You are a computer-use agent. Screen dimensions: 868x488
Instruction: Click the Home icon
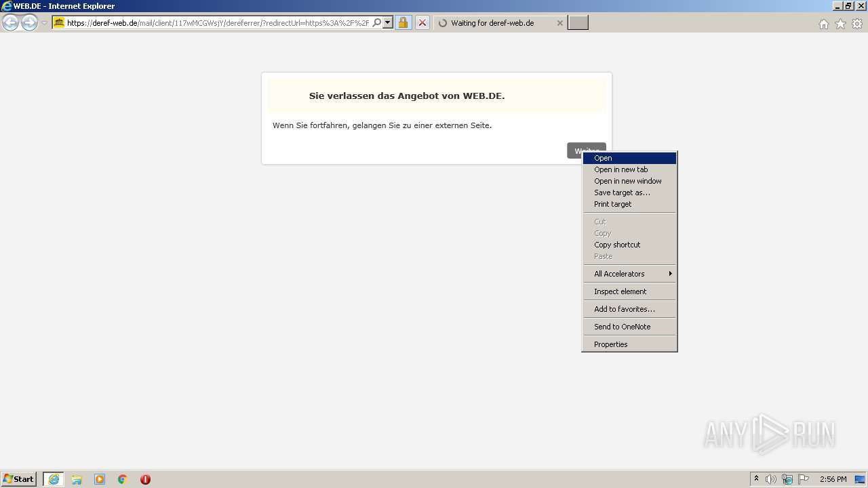pos(823,24)
